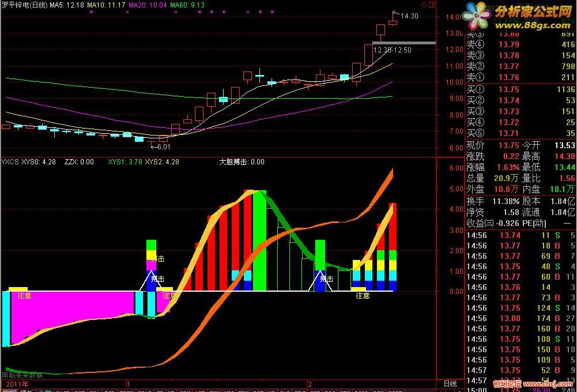577x392 pixels.
Task: Select the 卖② 13.77 ask row
Action: pyautogui.click(x=521, y=67)
